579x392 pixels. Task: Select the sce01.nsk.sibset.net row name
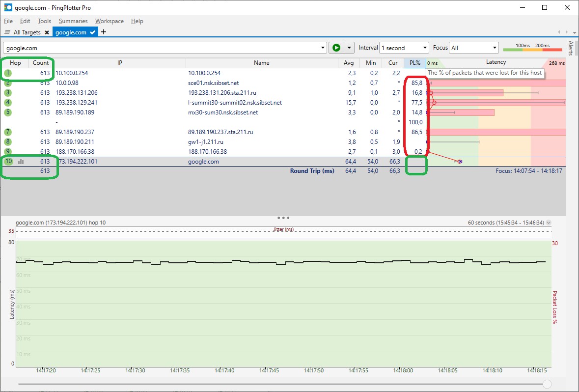click(x=214, y=83)
